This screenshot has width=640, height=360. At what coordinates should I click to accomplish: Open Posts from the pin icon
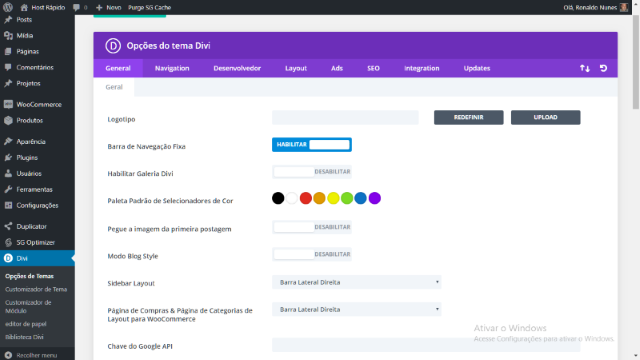(8, 20)
